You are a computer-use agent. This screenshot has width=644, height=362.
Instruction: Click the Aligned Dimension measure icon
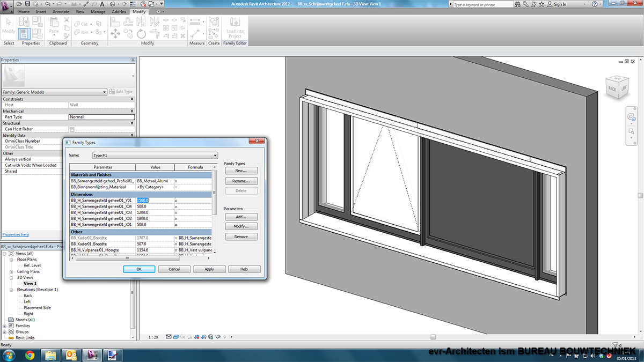click(195, 21)
